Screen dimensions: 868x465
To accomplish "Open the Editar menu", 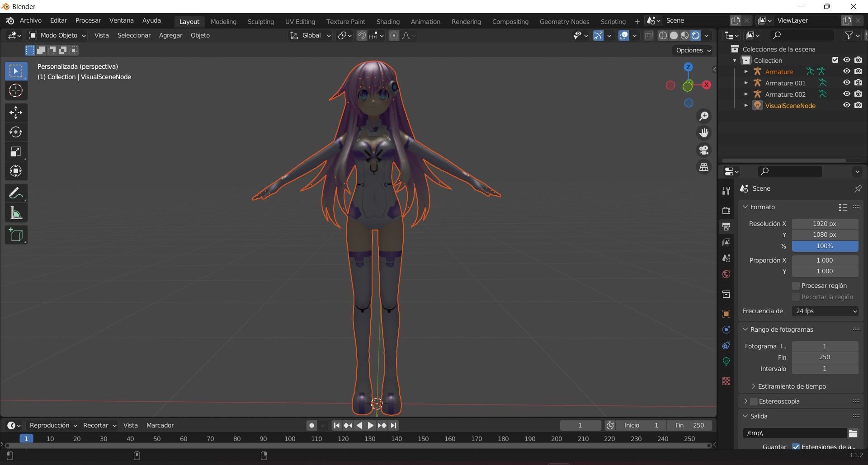I will pyautogui.click(x=59, y=21).
